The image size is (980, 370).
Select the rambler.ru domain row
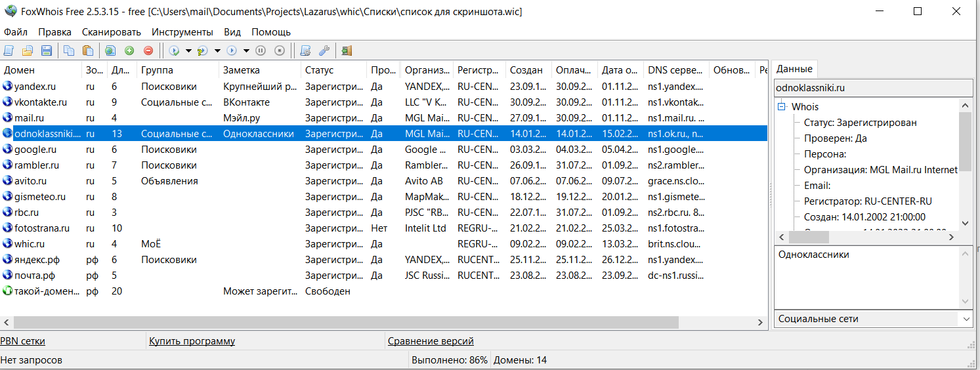click(x=384, y=165)
